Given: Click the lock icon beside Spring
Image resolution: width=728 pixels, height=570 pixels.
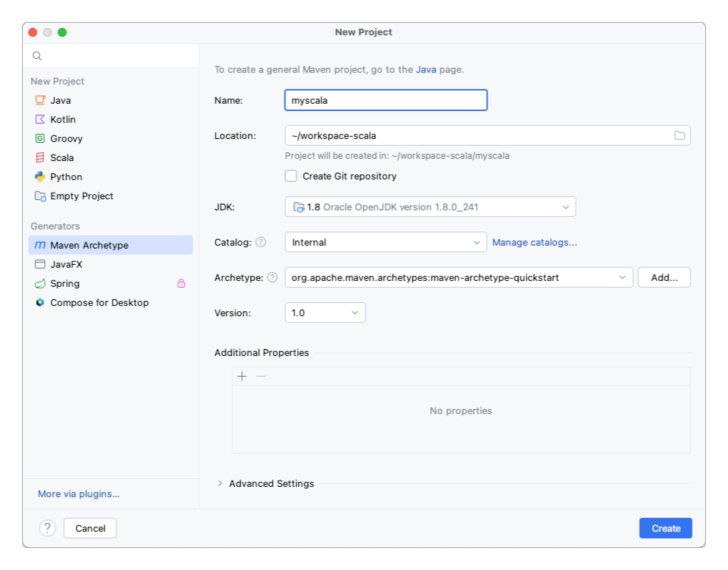Looking at the screenshot, I should (x=181, y=283).
